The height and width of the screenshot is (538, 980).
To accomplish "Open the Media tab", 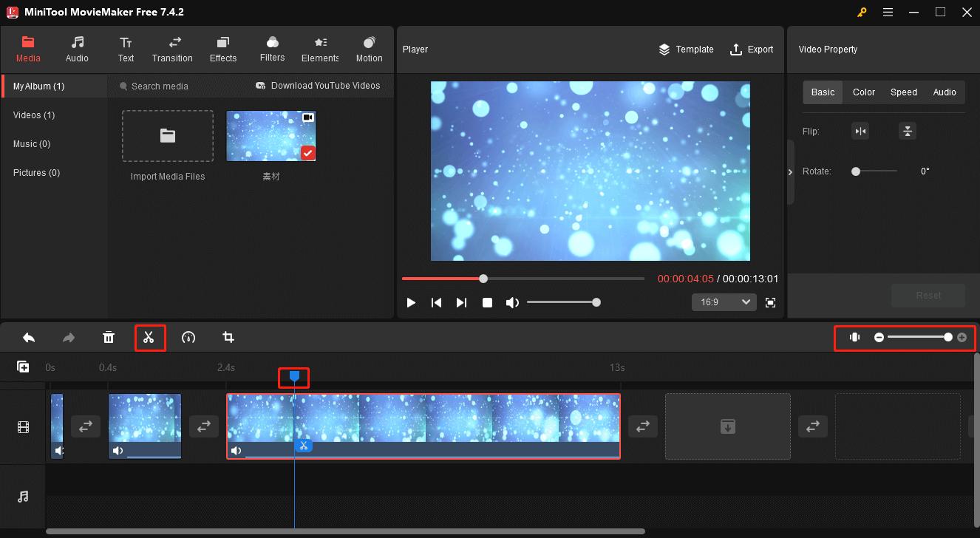I will pos(28,50).
